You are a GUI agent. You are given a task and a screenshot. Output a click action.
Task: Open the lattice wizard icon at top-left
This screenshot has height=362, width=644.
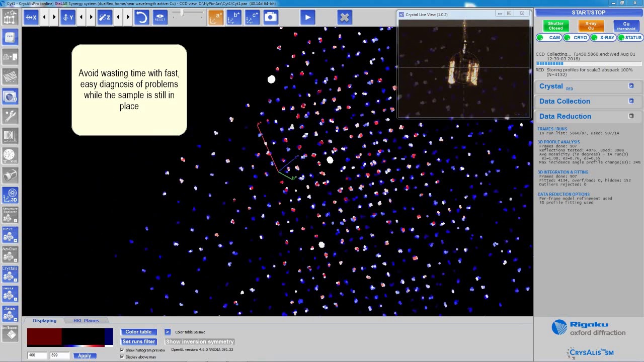(10, 18)
